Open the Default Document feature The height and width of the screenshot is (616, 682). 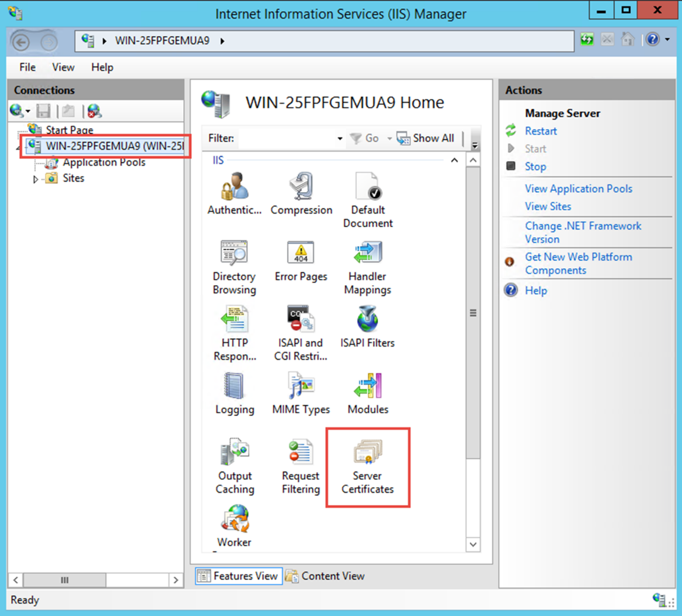point(368,201)
